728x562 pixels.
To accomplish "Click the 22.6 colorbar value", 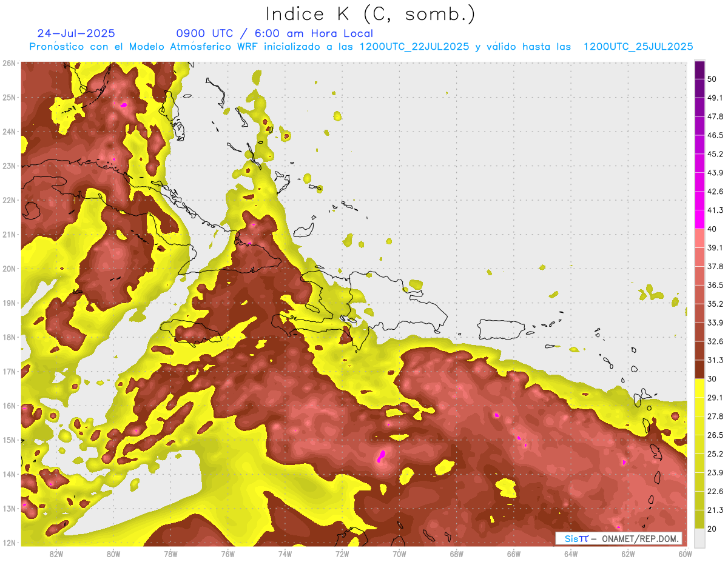I will (715, 492).
